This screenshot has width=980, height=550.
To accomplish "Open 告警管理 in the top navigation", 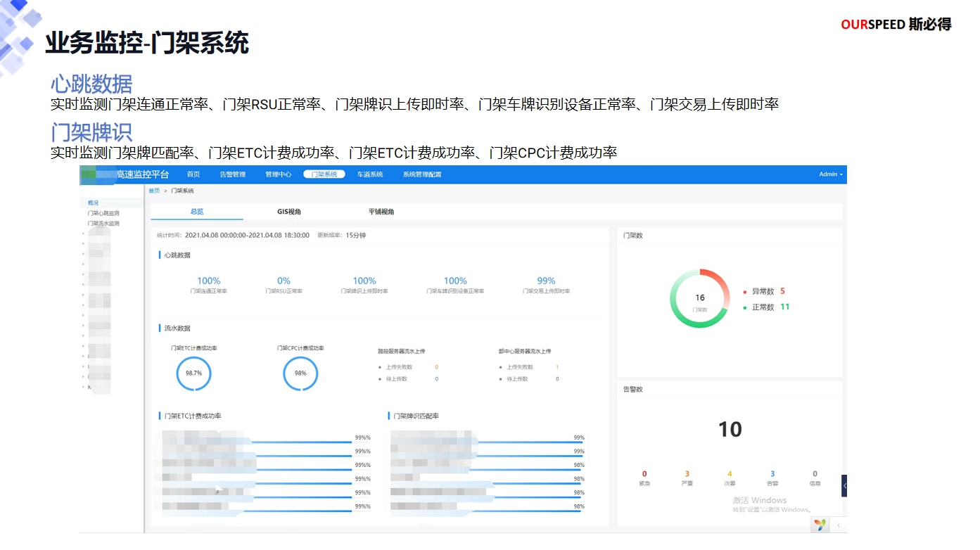I will point(233,174).
